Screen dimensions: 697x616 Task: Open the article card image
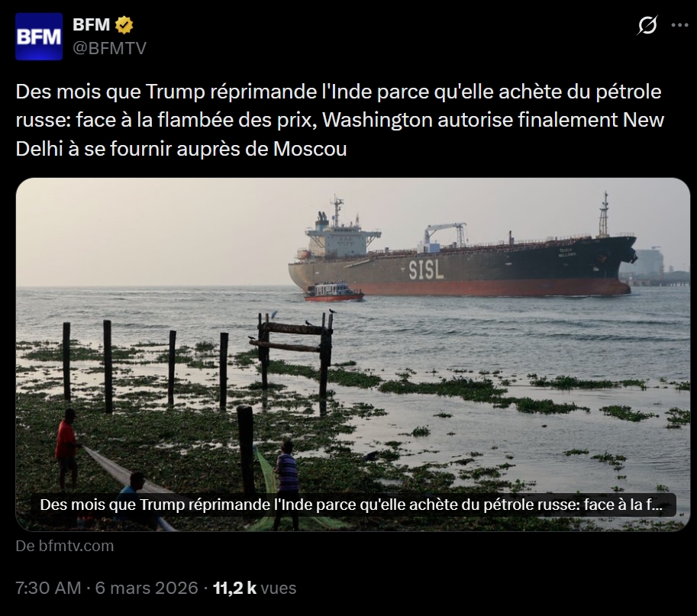coord(353,354)
